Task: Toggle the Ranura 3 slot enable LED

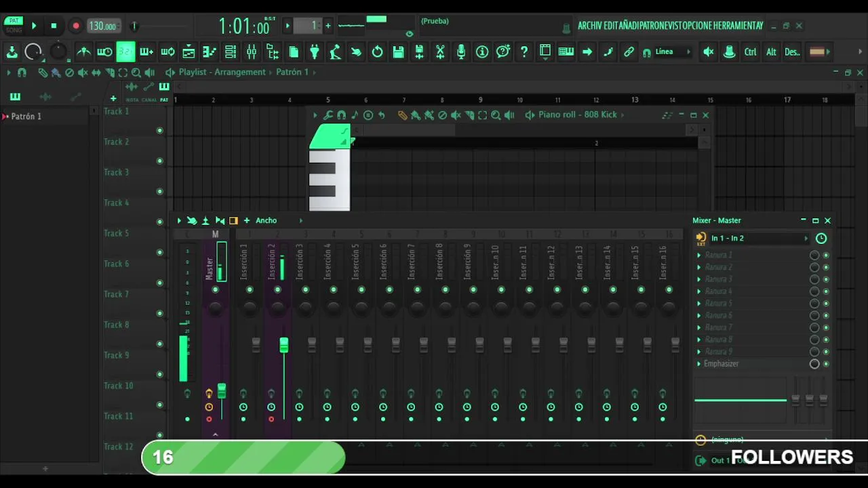Action: 826,279
